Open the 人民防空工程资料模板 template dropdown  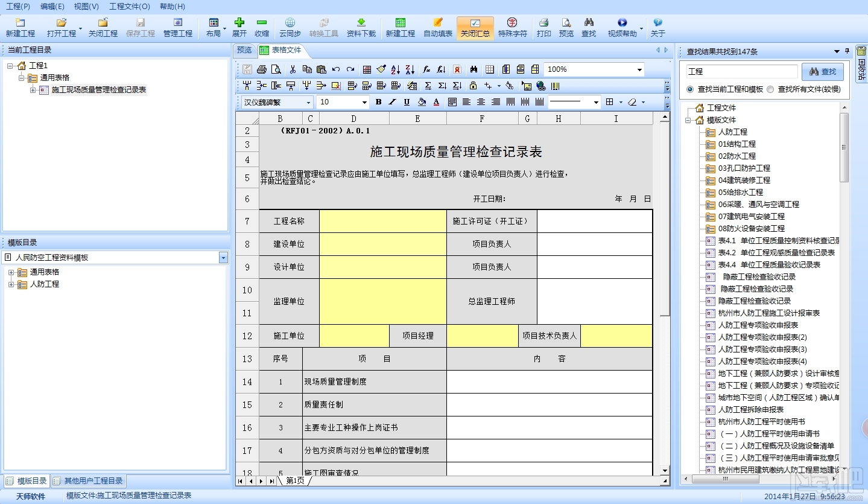(223, 258)
